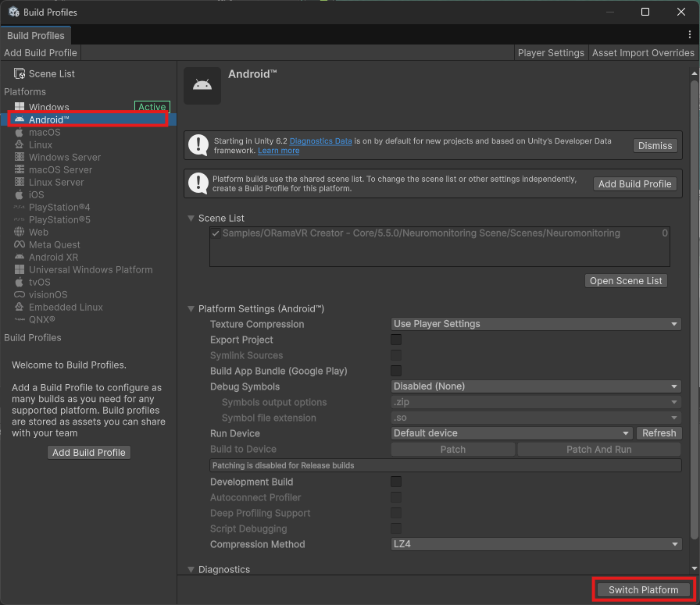Open the Symbol file extension dropdown
The height and width of the screenshot is (605, 700).
(536, 418)
